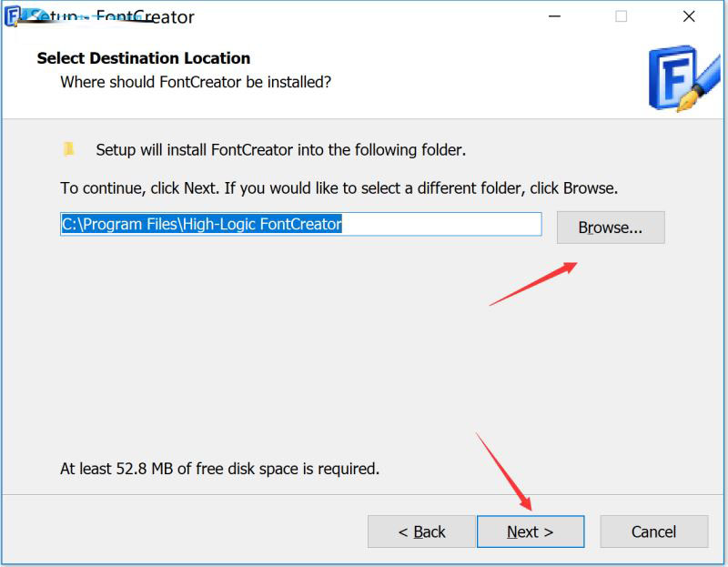Click the 'Select Destination Location' heading
728x567 pixels.
(144, 58)
